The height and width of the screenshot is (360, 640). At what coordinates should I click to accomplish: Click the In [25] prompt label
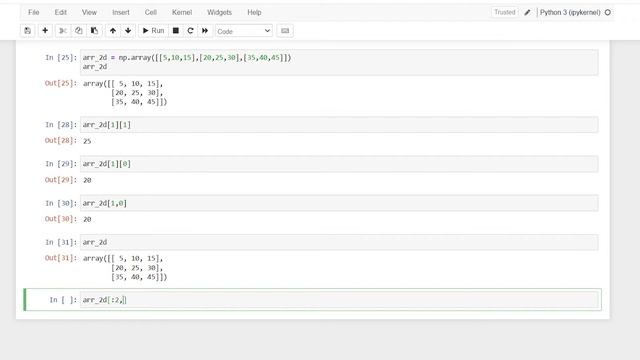click(x=61, y=58)
